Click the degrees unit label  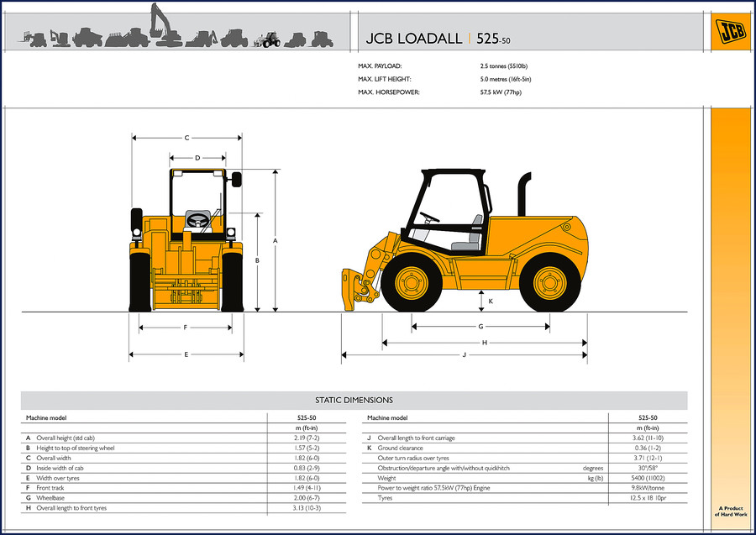(592, 468)
